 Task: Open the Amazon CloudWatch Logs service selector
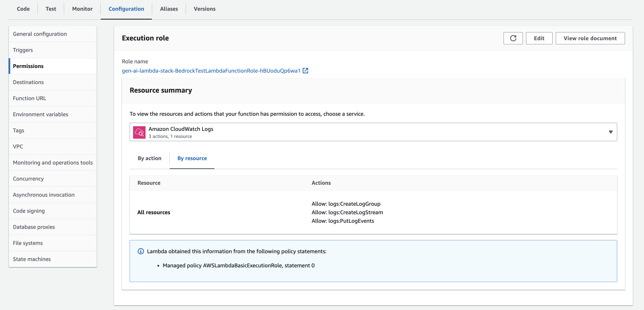coord(373,132)
